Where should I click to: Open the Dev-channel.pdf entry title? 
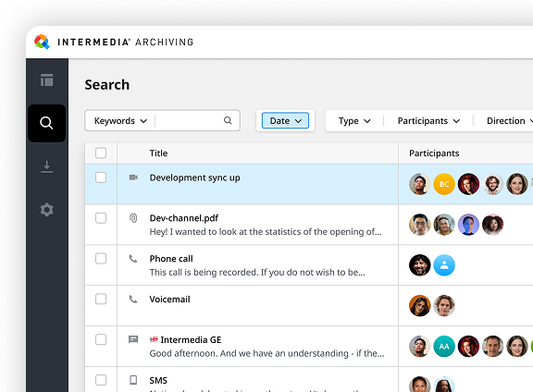184,218
